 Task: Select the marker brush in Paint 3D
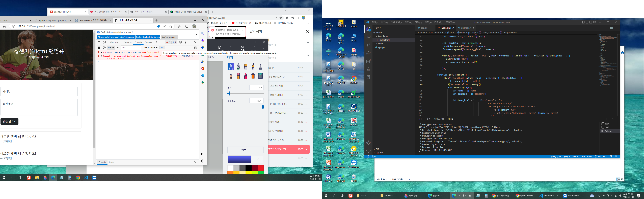(x=231, y=66)
